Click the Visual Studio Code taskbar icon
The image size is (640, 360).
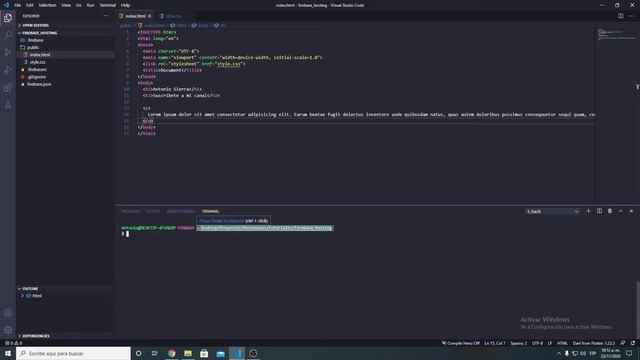coord(237,353)
